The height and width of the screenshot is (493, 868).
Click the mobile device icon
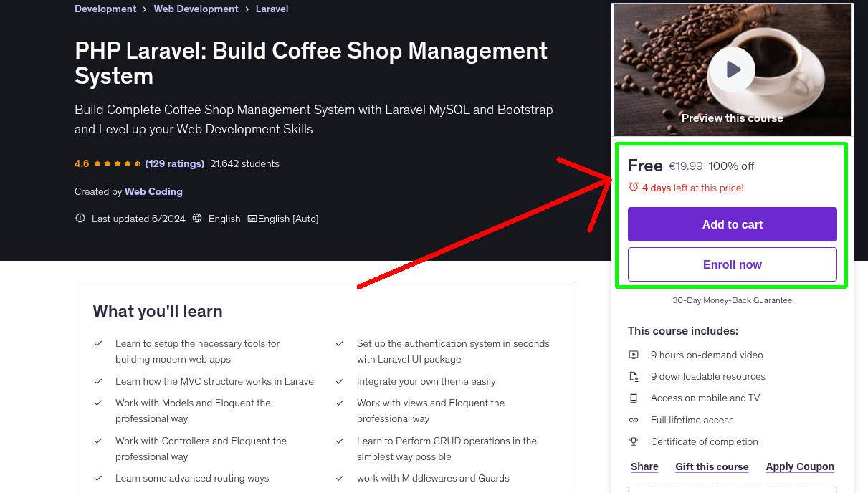pyautogui.click(x=634, y=398)
